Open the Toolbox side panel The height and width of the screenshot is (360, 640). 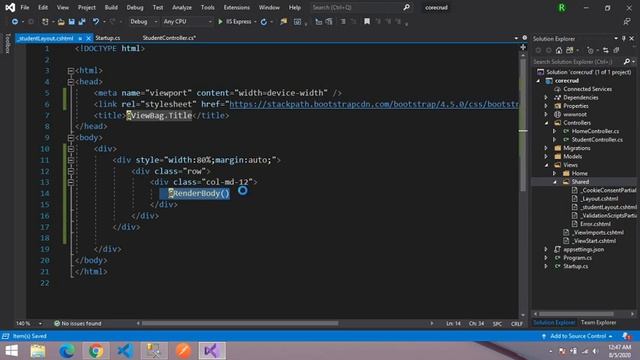coord(7,44)
